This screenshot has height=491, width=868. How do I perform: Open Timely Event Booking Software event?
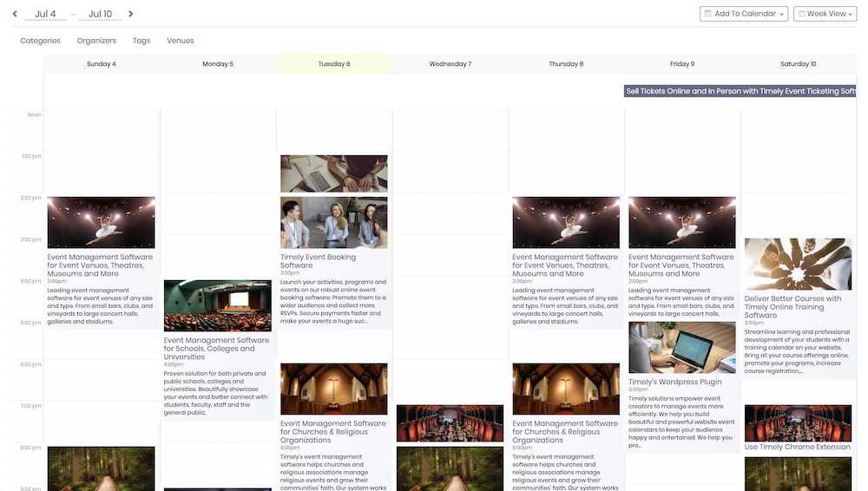(318, 261)
